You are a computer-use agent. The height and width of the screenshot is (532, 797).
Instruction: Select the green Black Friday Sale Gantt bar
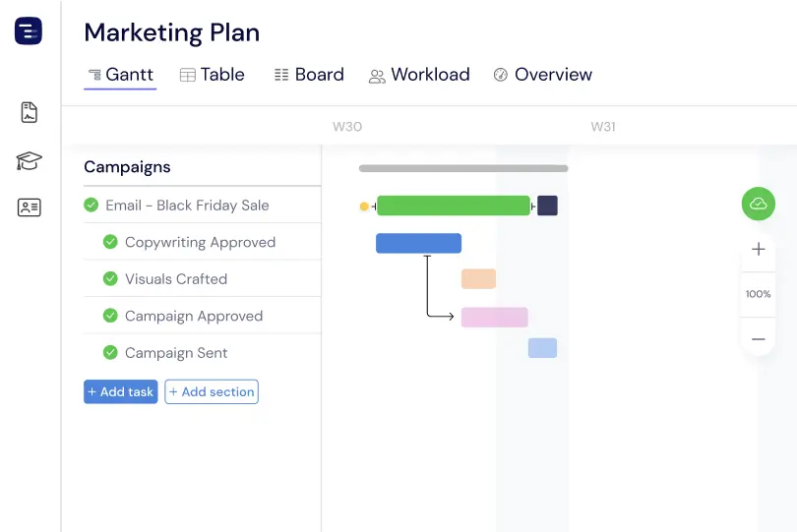click(453, 206)
